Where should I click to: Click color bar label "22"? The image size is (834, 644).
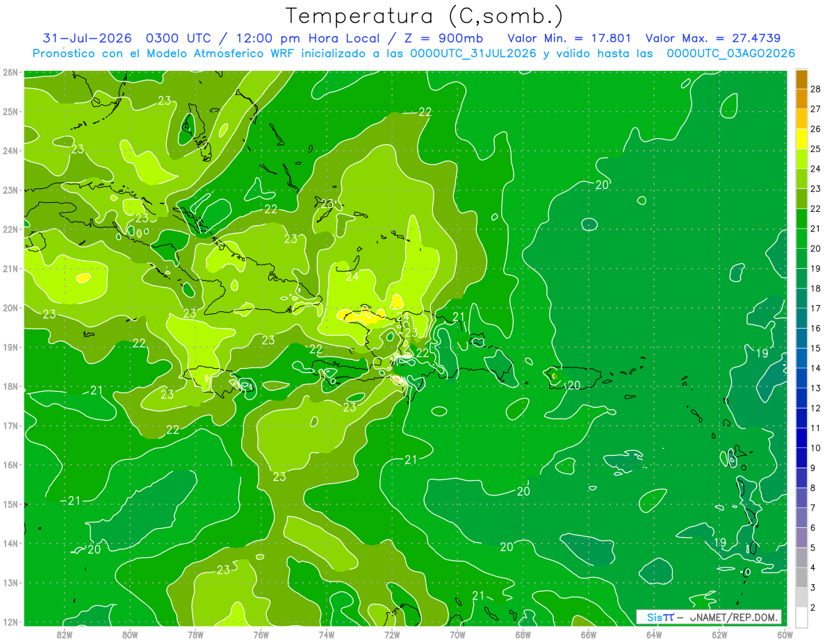pos(816,208)
